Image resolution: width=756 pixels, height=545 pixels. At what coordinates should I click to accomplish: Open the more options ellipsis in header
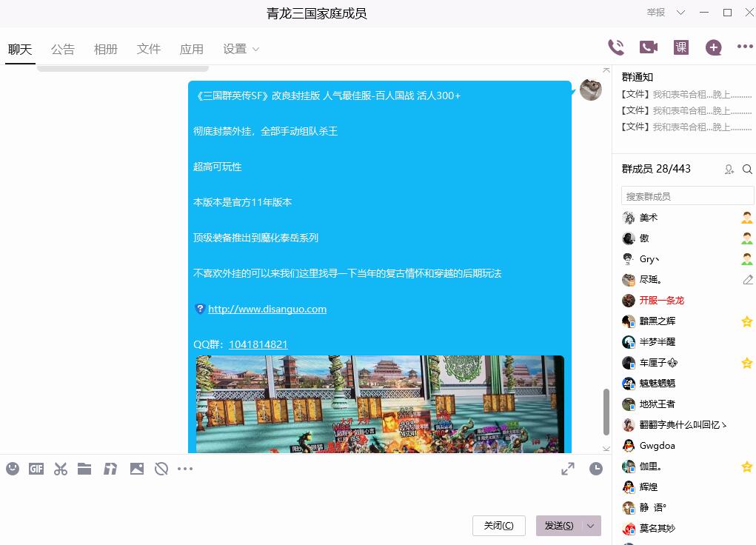[745, 47]
